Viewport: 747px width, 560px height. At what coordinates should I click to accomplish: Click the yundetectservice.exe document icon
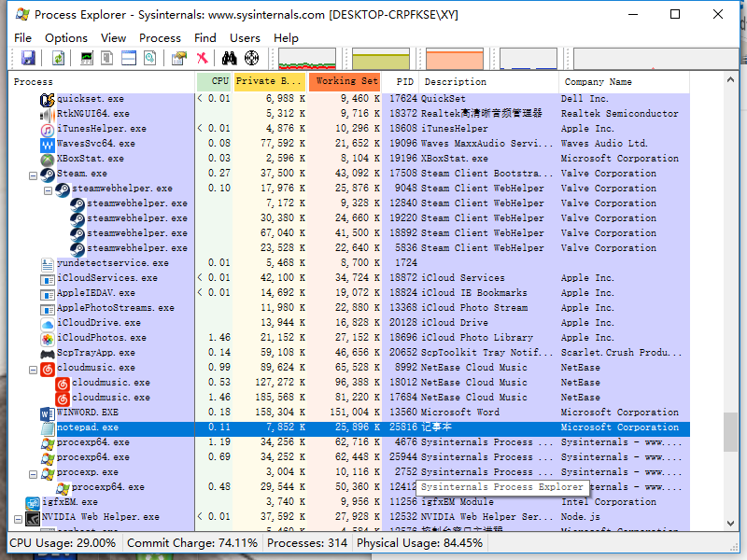pos(48,264)
